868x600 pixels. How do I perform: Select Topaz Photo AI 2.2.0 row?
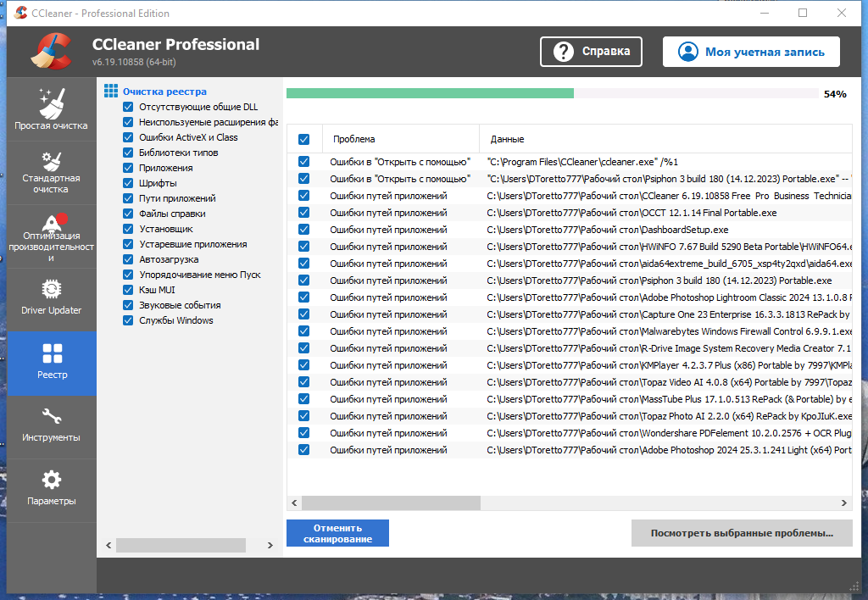pyautogui.click(x=570, y=416)
